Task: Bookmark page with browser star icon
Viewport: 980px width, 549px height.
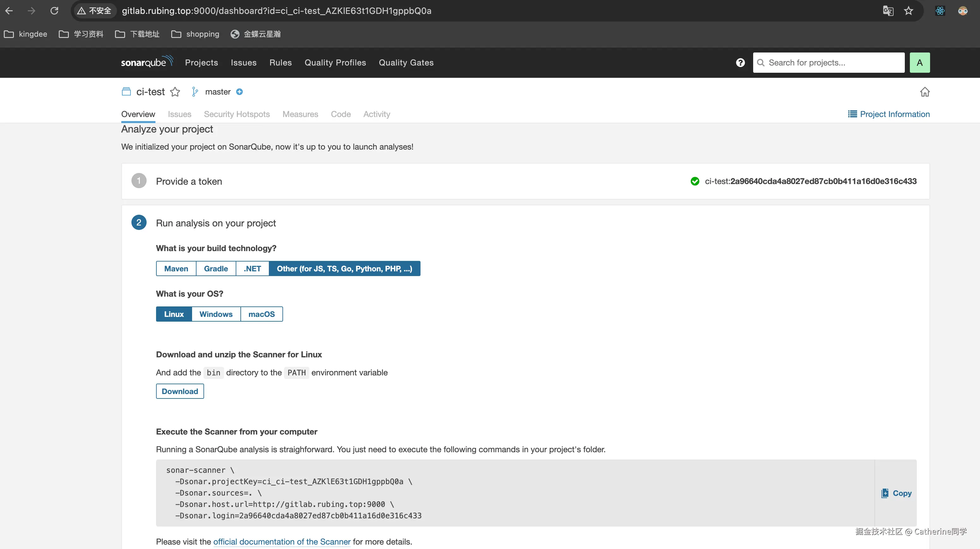Action: [909, 11]
